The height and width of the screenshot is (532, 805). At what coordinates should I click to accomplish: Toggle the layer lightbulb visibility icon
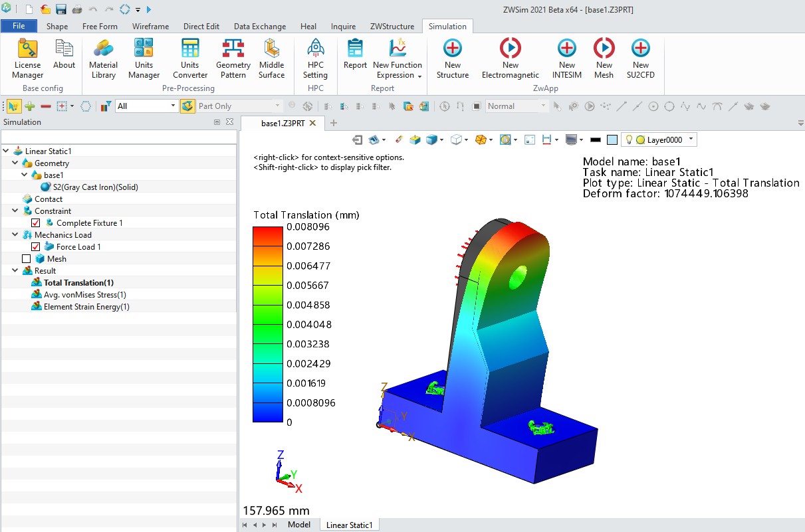click(629, 139)
